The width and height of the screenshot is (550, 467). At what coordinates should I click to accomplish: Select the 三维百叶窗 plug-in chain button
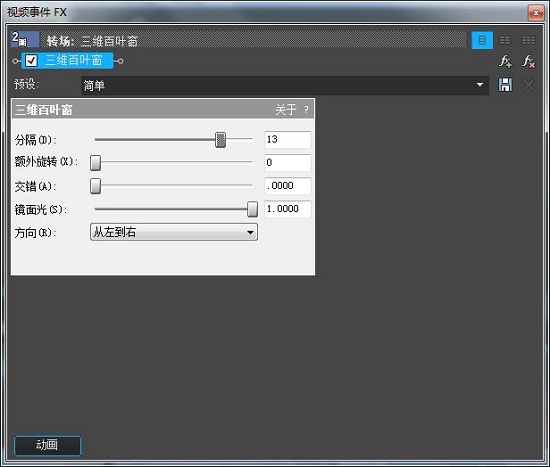67,61
